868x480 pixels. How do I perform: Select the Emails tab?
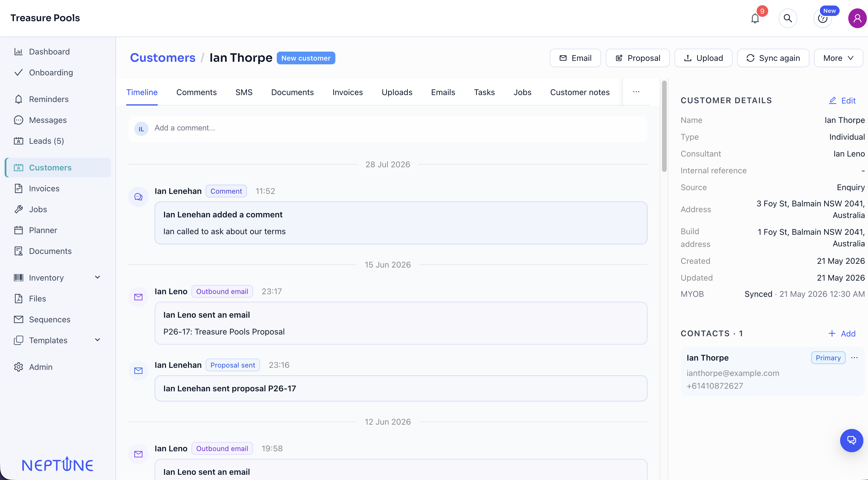[x=443, y=92]
